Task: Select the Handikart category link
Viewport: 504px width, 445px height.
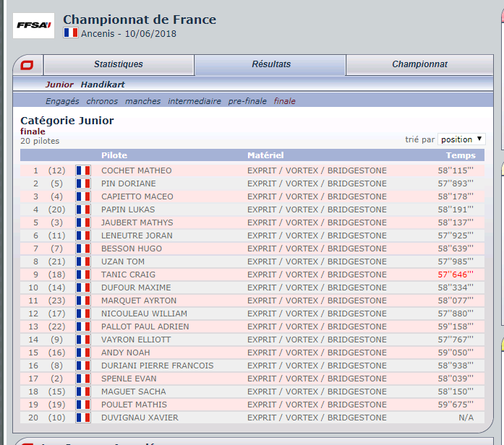Action: pos(103,85)
